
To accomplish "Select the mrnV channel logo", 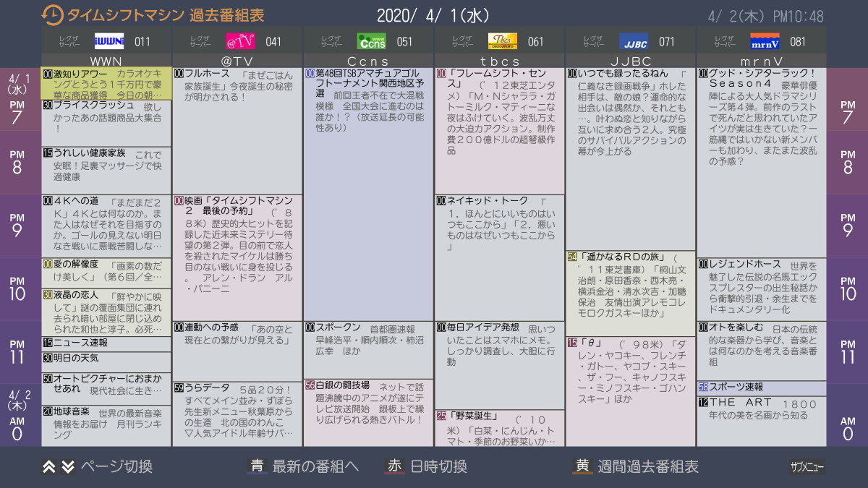I will click(765, 41).
